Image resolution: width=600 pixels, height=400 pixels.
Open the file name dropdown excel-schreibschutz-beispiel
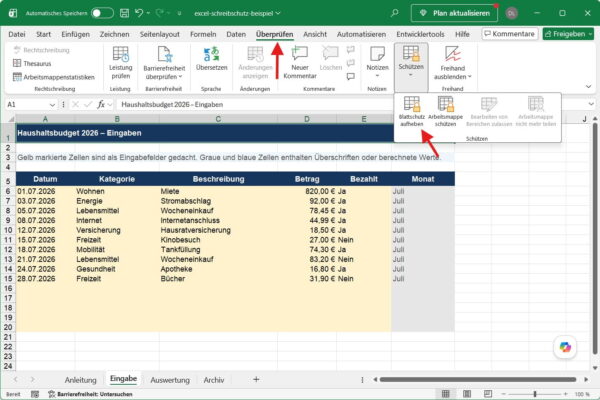point(237,13)
